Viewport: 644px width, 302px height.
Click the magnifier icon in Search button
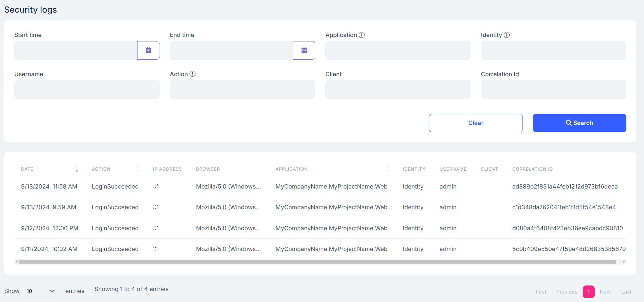click(x=569, y=123)
